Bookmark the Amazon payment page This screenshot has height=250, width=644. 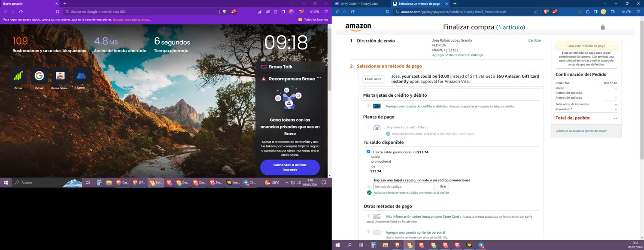point(387,12)
